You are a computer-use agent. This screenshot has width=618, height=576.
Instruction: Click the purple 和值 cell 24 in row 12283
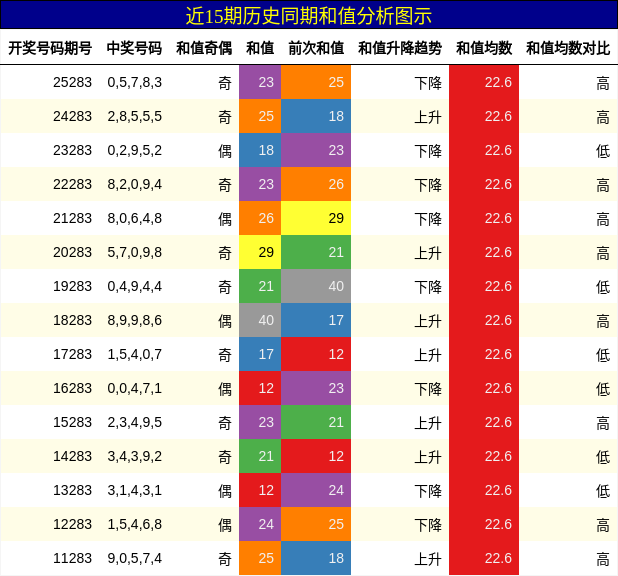click(260, 524)
